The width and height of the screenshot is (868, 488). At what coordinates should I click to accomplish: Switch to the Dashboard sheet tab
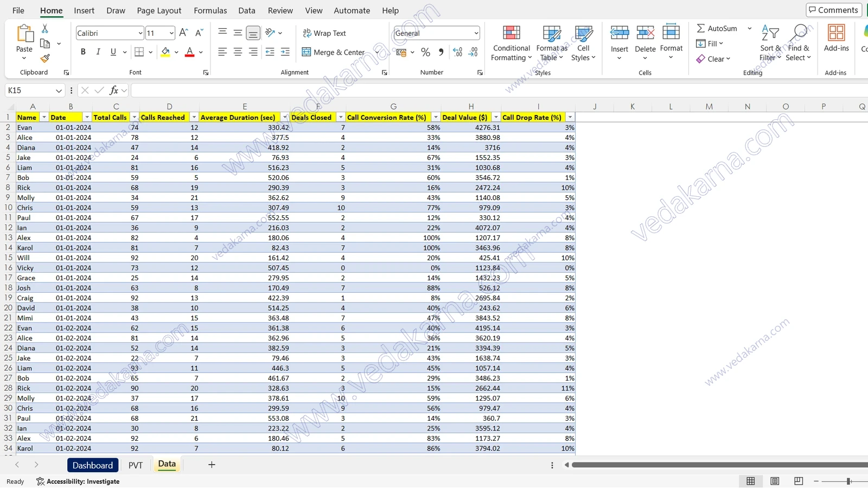93,465
